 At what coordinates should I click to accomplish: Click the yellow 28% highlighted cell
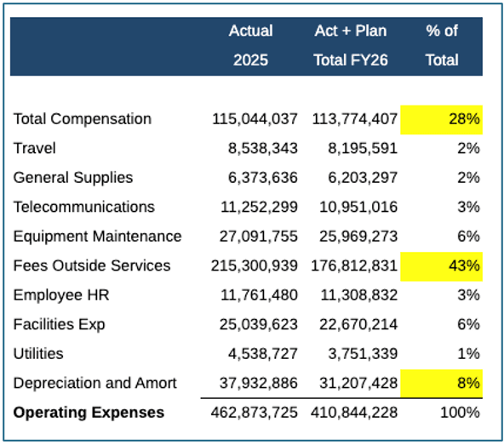click(x=441, y=119)
